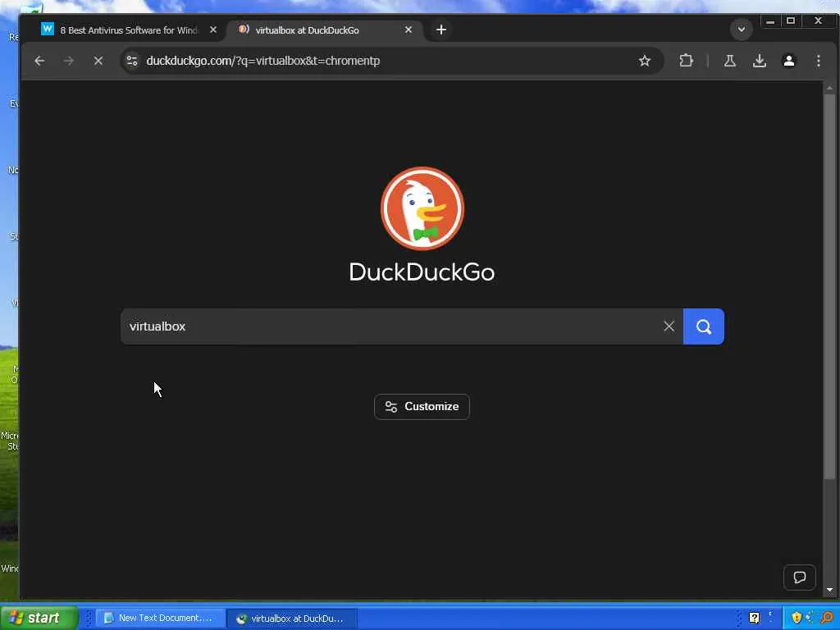This screenshot has height=630, width=840.
Task: Click virtualbox at DuckDu taskbar button
Action: (x=293, y=619)
